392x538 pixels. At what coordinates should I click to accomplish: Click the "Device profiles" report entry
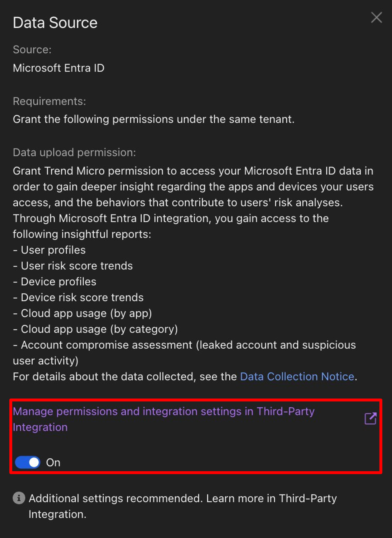coord(58,282)
